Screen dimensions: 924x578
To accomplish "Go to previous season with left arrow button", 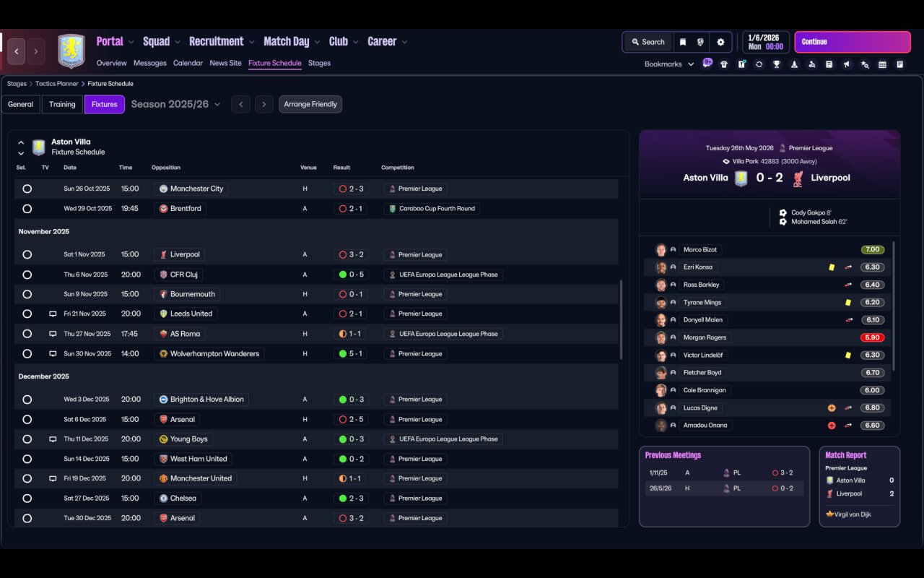I will coord(241,104).
